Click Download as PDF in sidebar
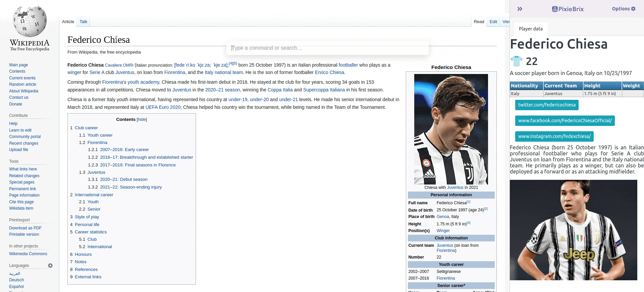The width and height of the screenshot is (644, 292). 25,228
